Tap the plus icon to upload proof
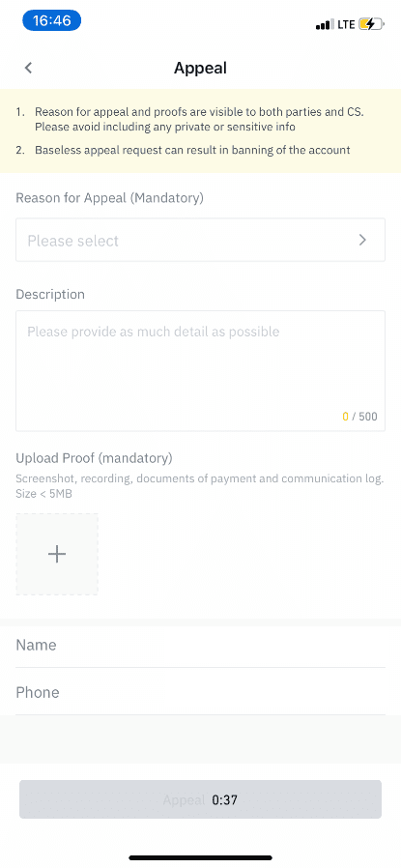The width and height of the screenshot is (401, 868). pyautogui.click(x=57, y=554)
